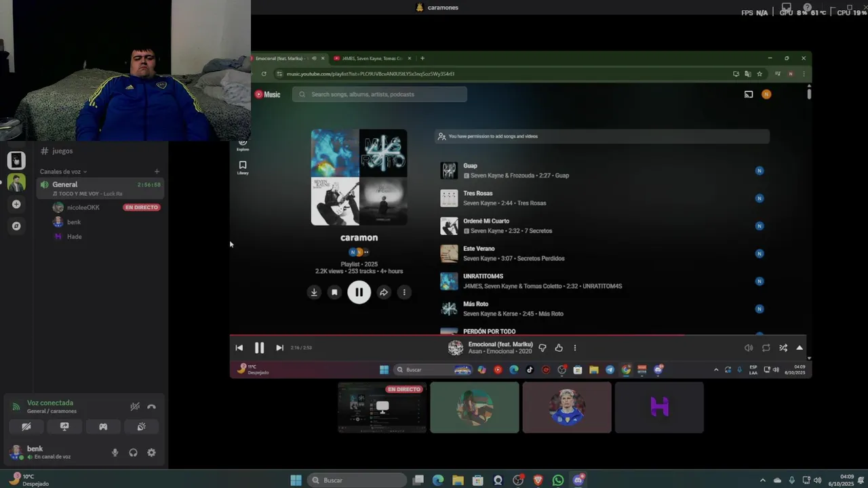Pause the caramon playlist using the round button
The width and height of the screenshot is (868, 488).
[359, 292]
